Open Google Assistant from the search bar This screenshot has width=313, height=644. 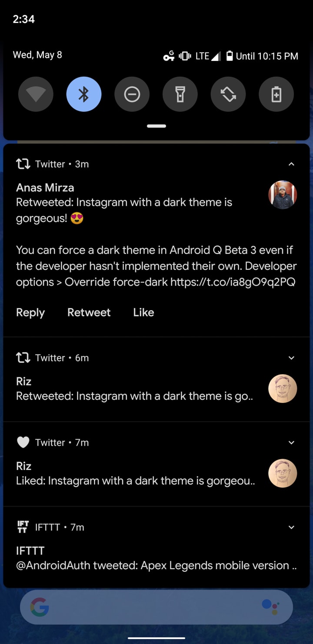pyautogui.click(x=271, y=607)
